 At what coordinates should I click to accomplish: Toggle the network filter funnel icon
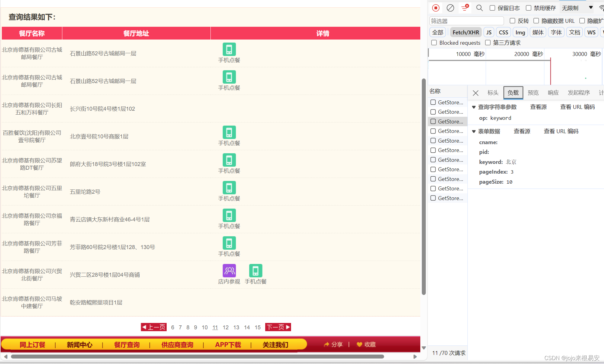[x=464, y=8]
